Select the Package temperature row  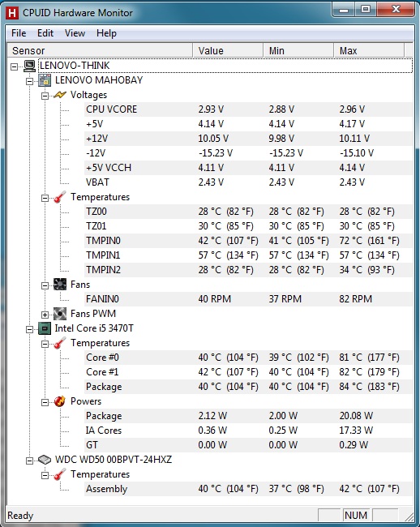248,387
